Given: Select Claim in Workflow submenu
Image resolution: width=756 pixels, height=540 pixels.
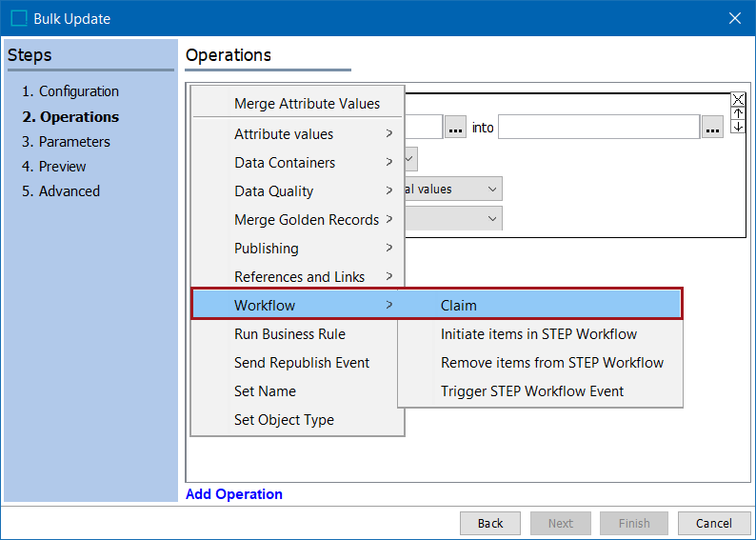Looking at the screenshot, I should (540, 305).
